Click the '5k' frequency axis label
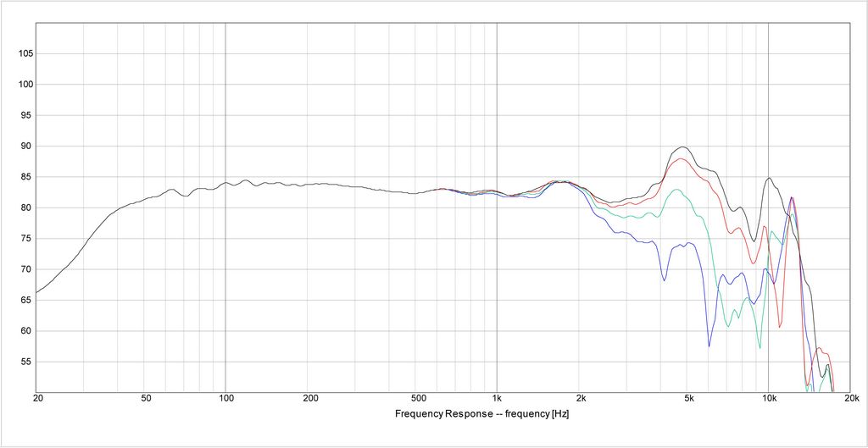 pyautogui.click(x=688, y=398)
